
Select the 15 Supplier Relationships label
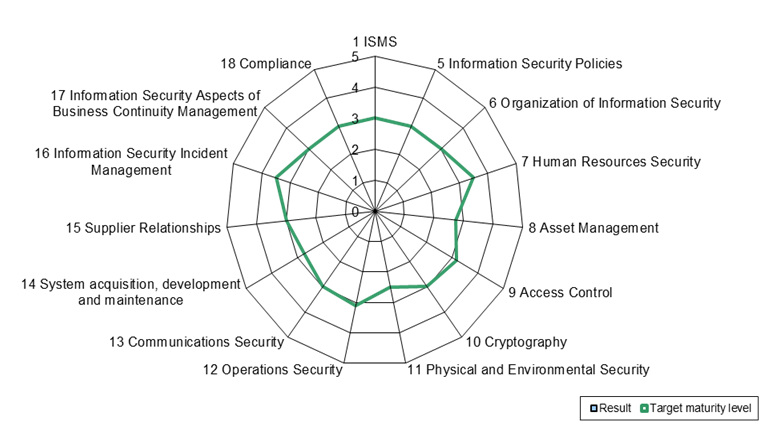pyautogui.click(x=143, y=228)
